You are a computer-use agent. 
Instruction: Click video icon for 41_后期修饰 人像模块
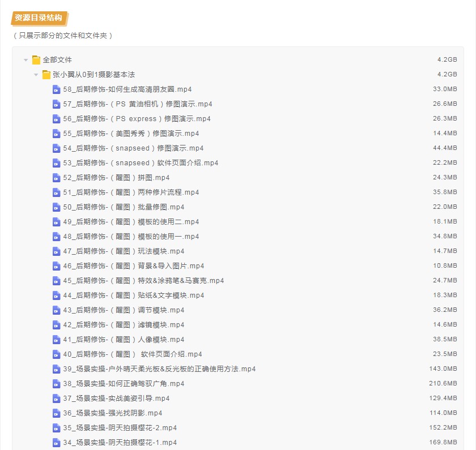(57, 340)
